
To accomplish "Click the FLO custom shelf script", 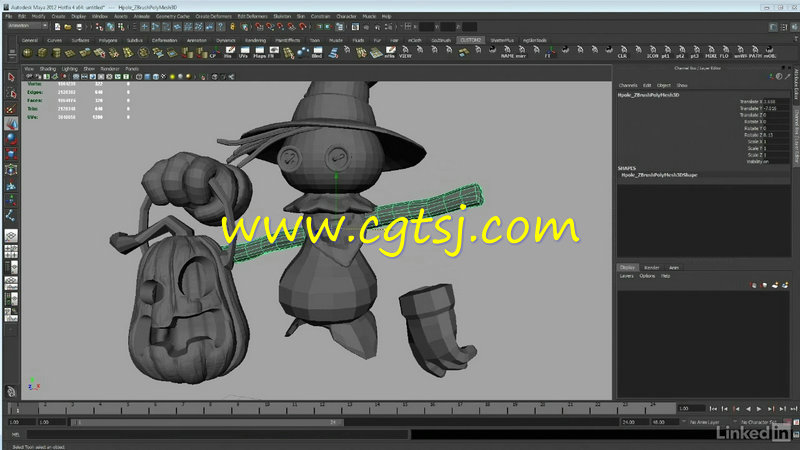I will (x=724, y=53).
